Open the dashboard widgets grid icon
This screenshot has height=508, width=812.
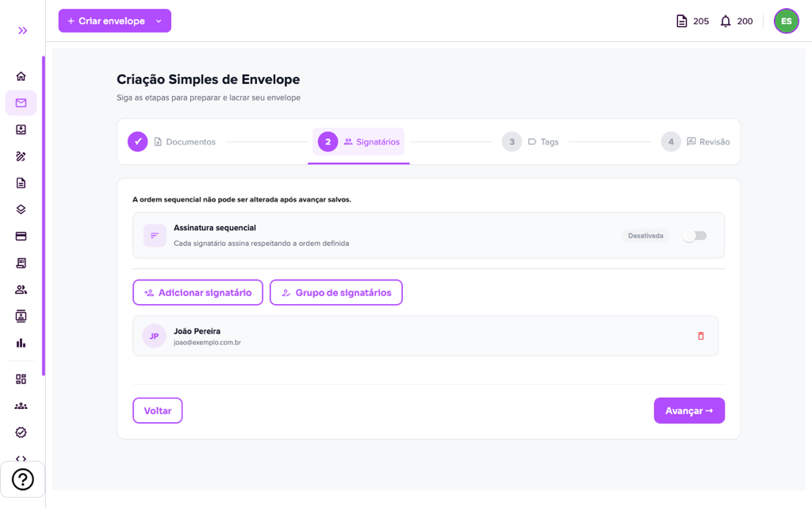point(21,379)
